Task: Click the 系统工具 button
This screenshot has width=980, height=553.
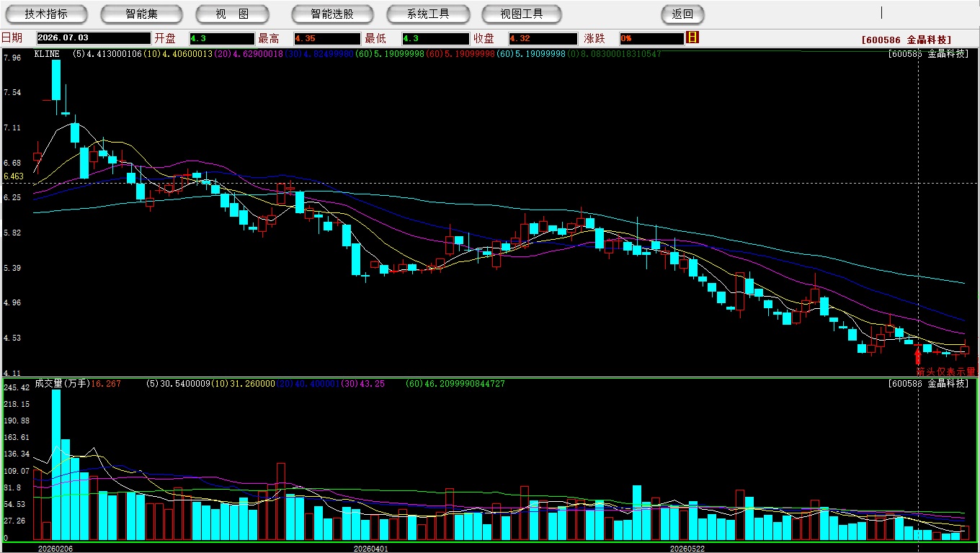Action: tap(428, 14)
